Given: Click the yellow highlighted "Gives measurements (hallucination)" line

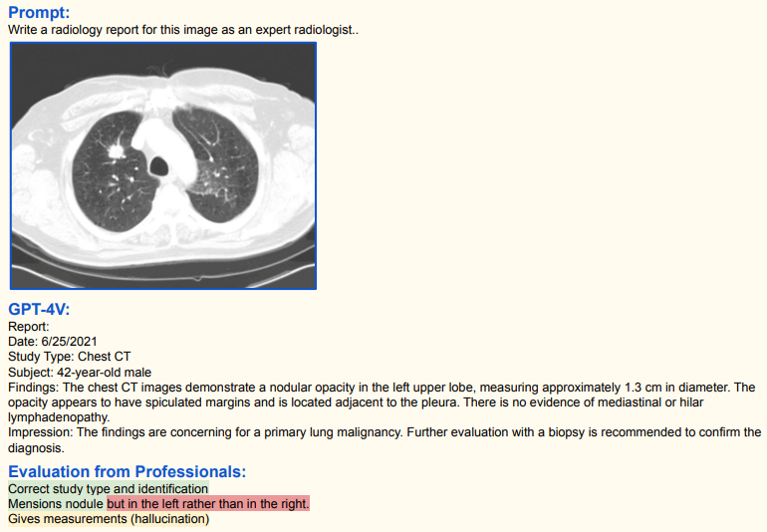Looking at the screenshot, I should [108, 519].
